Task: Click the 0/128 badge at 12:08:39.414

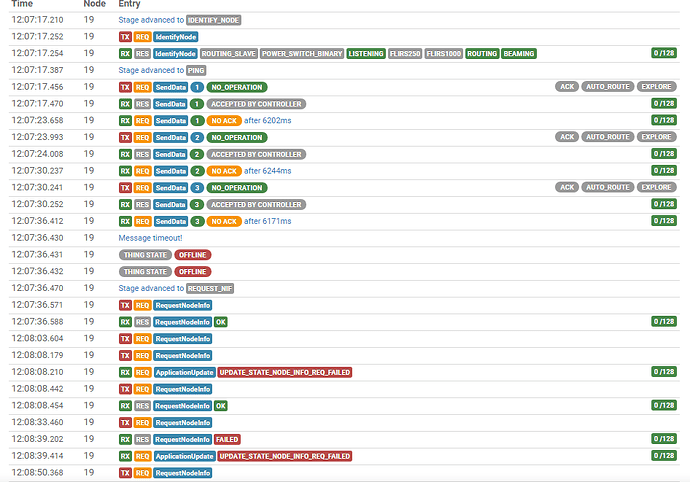Action: [664, 456]
